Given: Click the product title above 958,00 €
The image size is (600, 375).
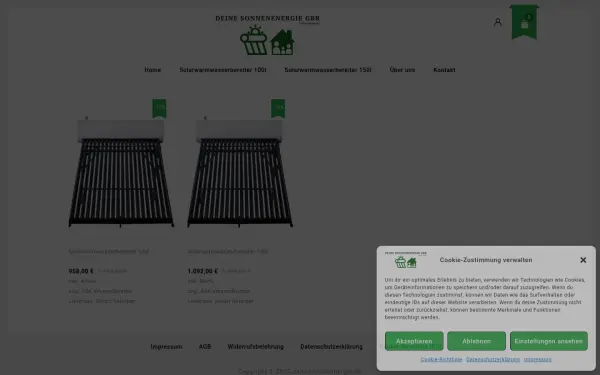Looking at the screenshot, I should (109, 251).
